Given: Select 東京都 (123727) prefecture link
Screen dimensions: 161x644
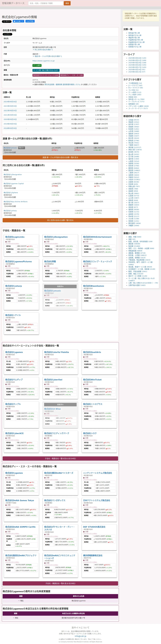Looking at the screenshot, I should (x=135, y=147).
